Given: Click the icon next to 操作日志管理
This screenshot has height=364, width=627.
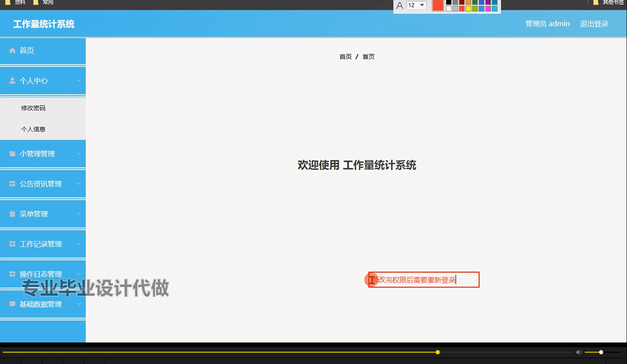Looking at the screenshot, I should (x=12, y=273).
